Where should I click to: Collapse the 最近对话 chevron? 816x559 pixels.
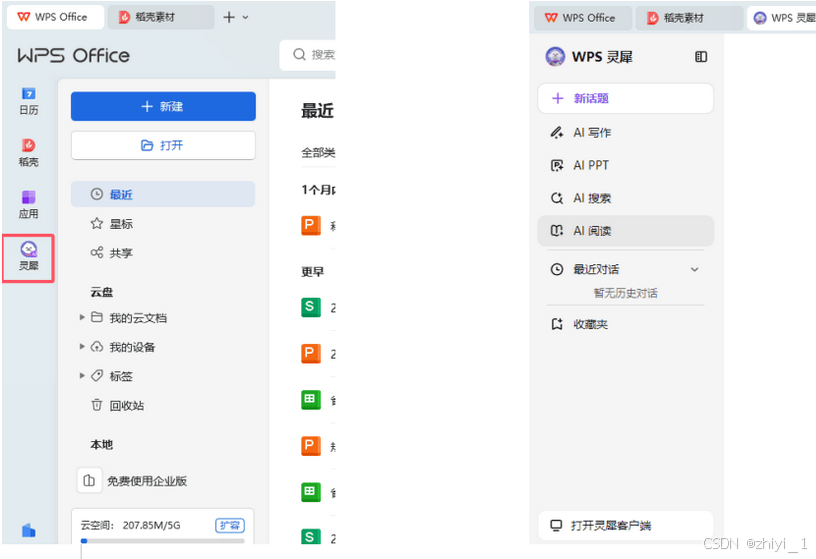click(x=694, y=269)
